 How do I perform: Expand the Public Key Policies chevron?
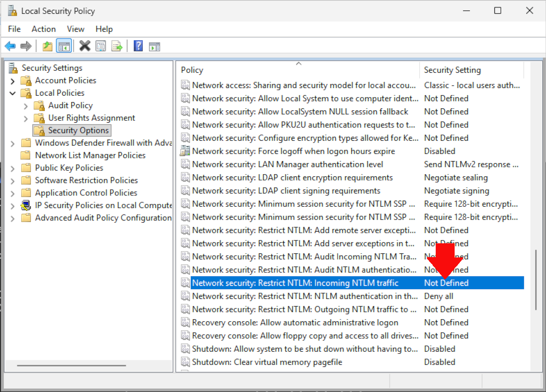pyautogui.click(x=13, y=168)
